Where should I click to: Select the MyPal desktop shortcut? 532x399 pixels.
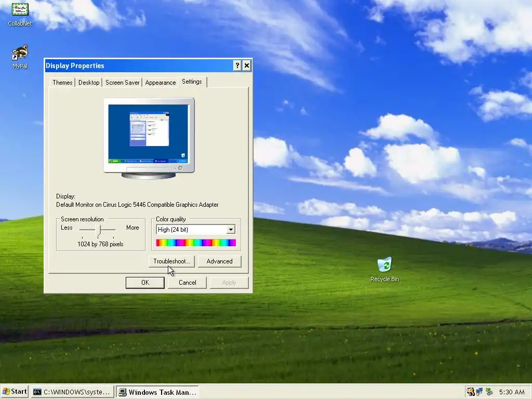(20, 57)
